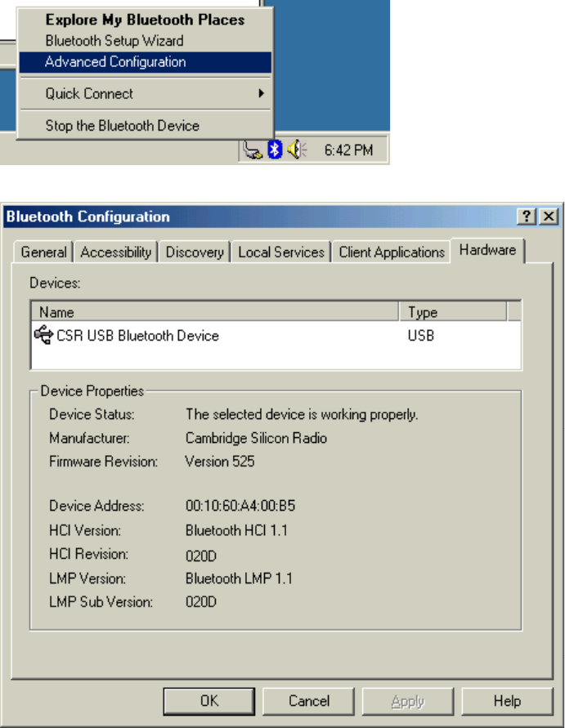Open the Quick Connect menu item
Viewport: 565px width, 728px height.
(x=145, y=94)
